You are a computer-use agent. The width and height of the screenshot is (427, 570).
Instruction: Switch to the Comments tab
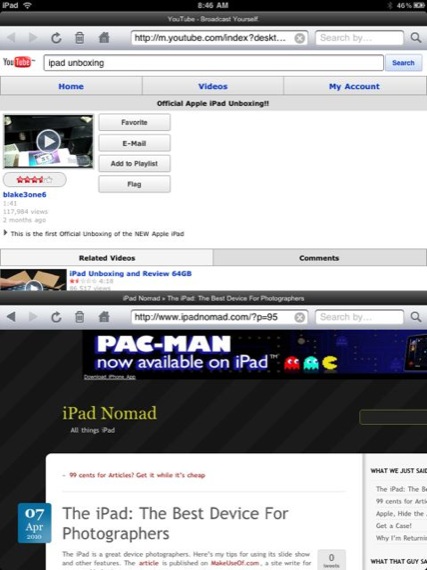click(319, 258)
